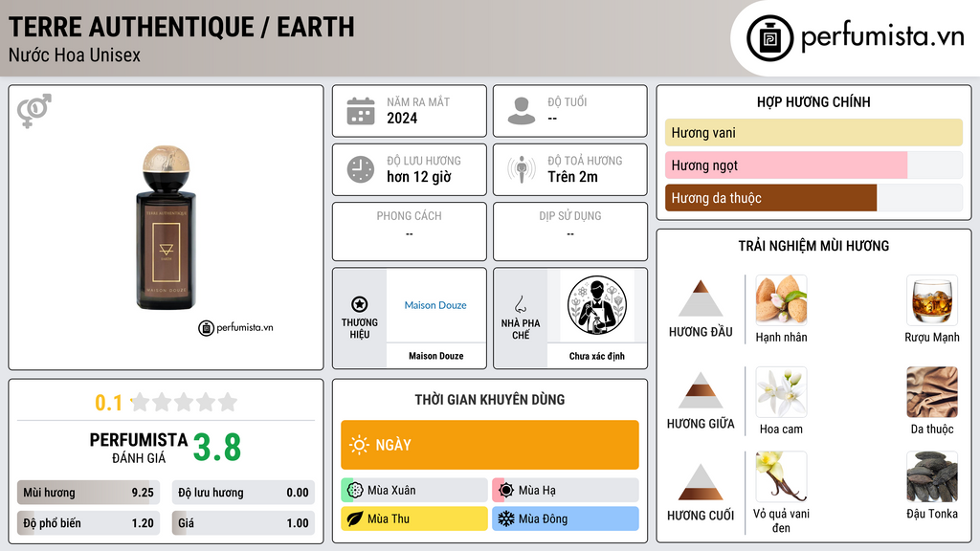Click the Trên 2m sillage value
The height and width of the screenshot is (551, 980).
pyautogui.click(x=573, y=177)
